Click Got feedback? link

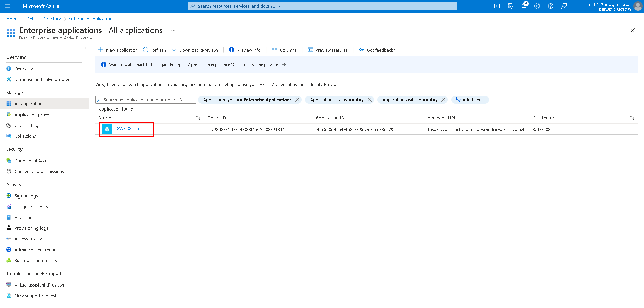tap(377, 50)
